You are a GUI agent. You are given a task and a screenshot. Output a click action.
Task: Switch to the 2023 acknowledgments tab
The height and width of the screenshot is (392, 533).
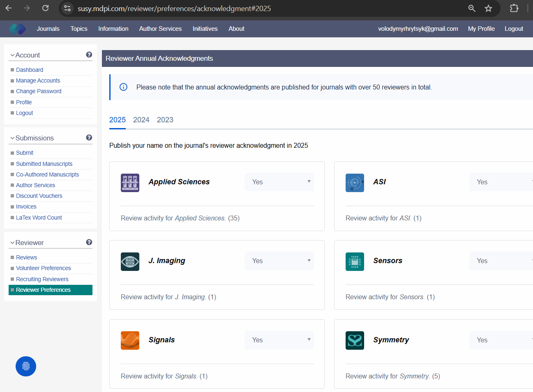165,120
